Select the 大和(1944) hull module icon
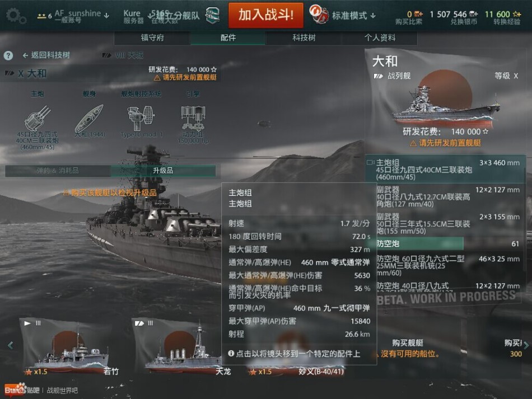Viewport: 532px width, 399px height. [x=89, y=119]
